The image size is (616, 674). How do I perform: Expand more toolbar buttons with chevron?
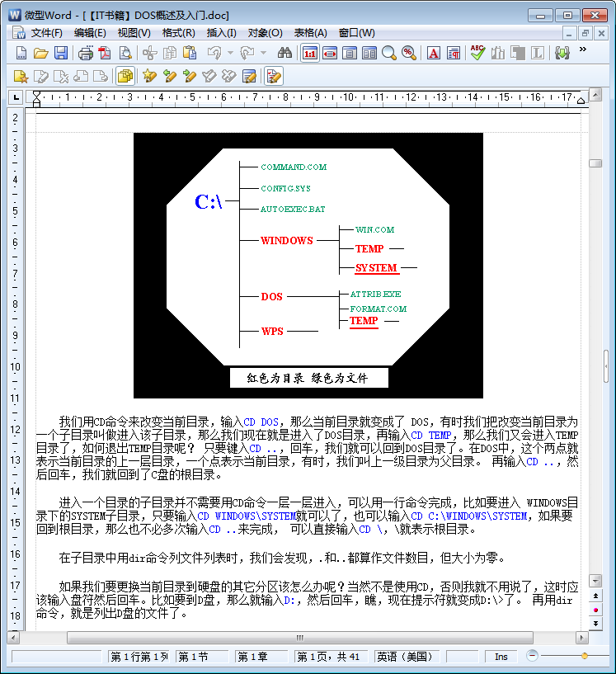point(583,49)
